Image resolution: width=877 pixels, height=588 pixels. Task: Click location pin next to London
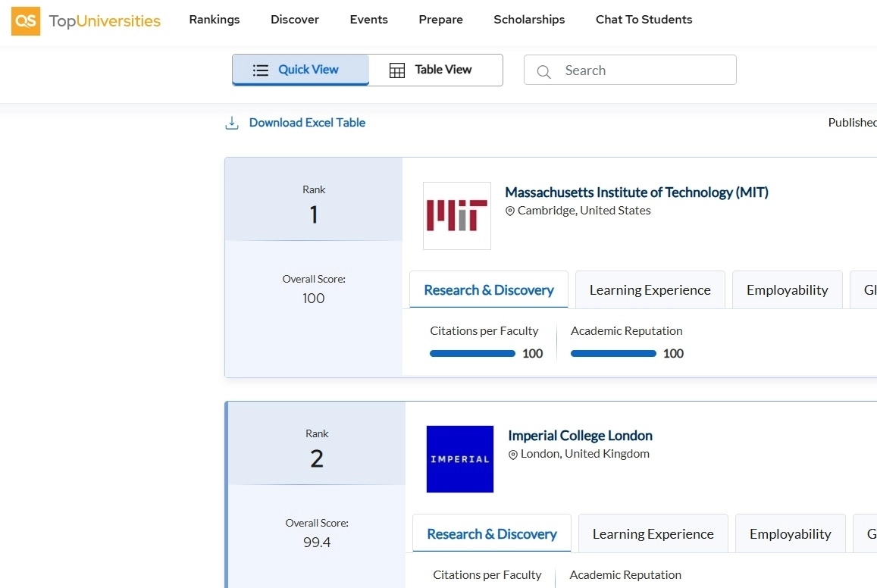pos(513,455)
